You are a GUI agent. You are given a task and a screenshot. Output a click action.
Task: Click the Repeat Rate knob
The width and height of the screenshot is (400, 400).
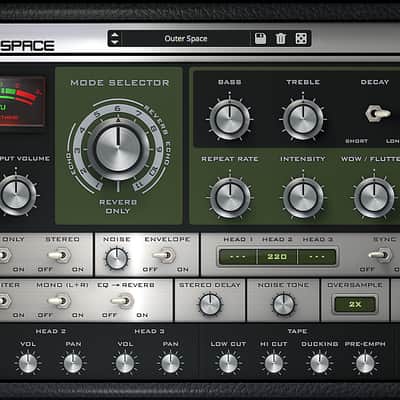point(230,197)
